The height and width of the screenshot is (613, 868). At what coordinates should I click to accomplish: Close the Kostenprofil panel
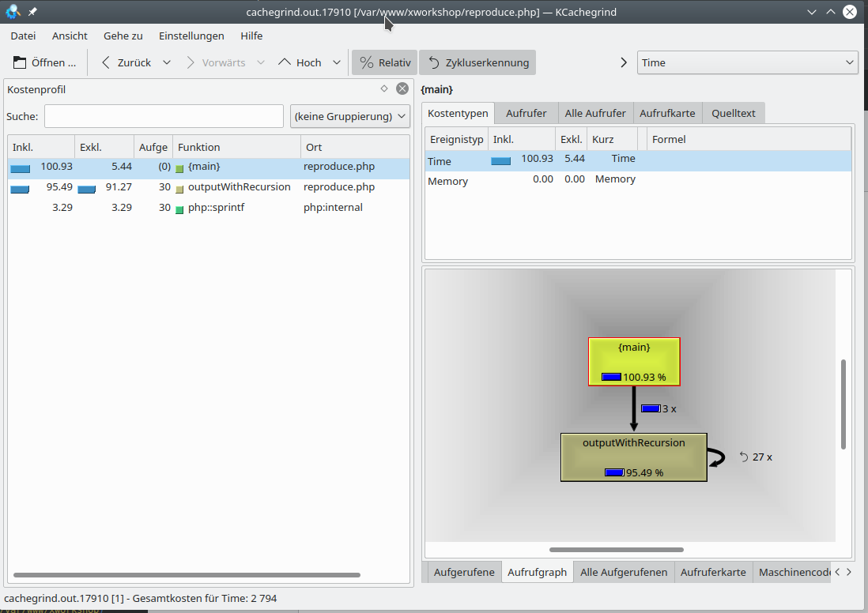pos(402,88)
